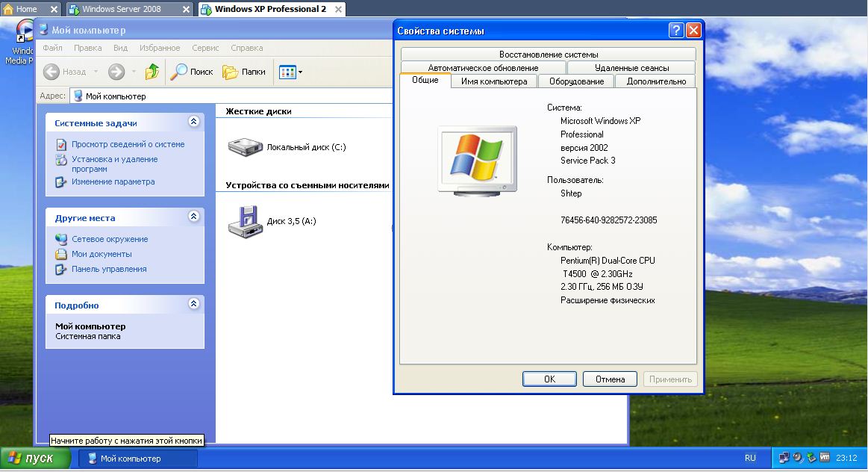Switch to Дополнительно tab
This screenshot has width=868, height=472.
656,81
